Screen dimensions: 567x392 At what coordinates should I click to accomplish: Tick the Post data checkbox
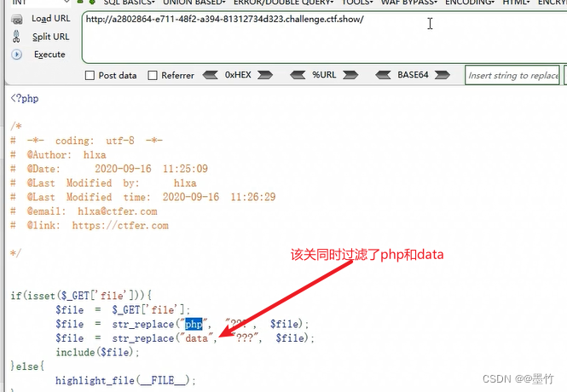point(90,75)
